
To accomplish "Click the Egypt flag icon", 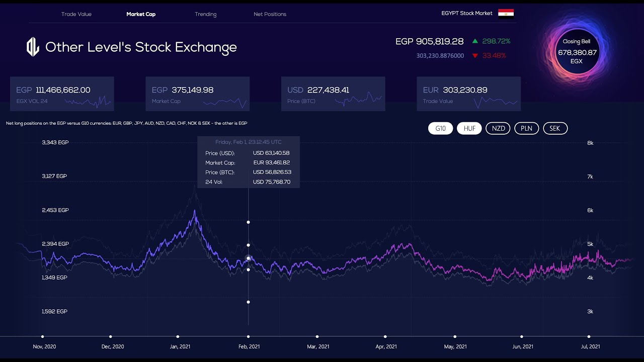I will tap(506, 13).
